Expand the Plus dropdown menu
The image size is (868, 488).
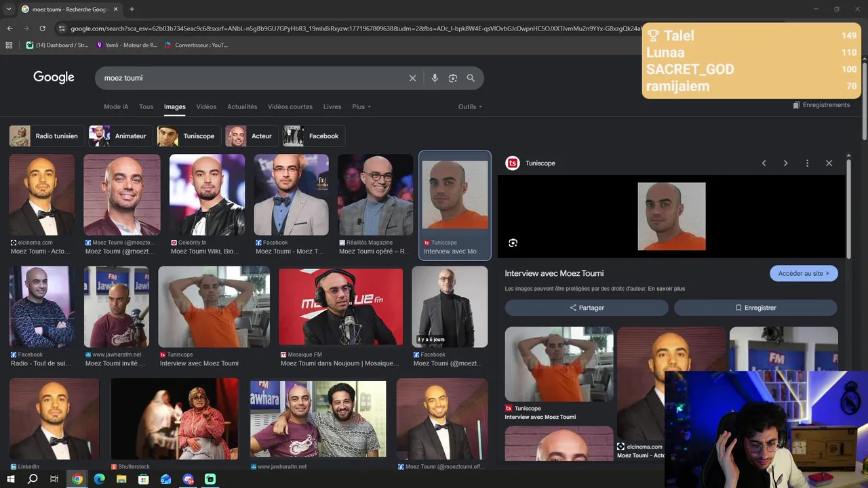coord(361,106)
